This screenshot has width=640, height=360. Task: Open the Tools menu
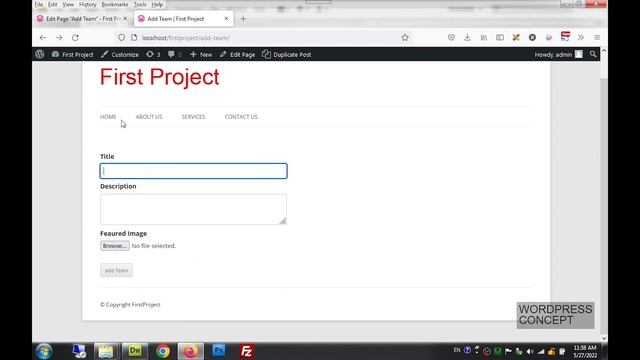coord(140,4)
